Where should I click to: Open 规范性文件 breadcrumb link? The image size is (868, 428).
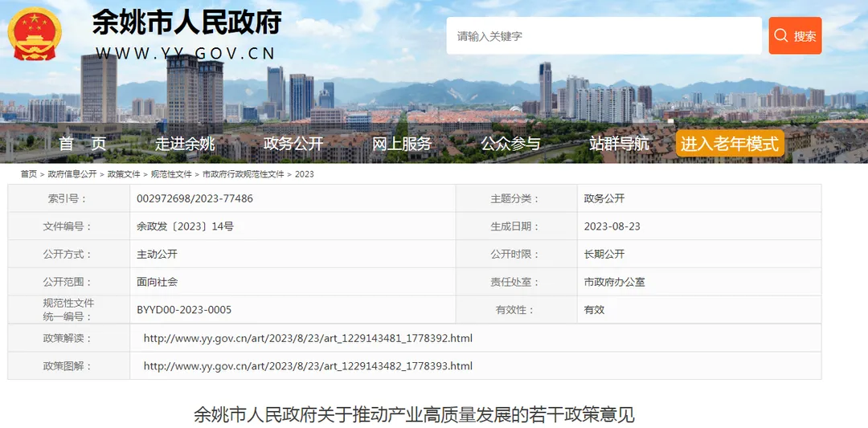tap(171, 174)
